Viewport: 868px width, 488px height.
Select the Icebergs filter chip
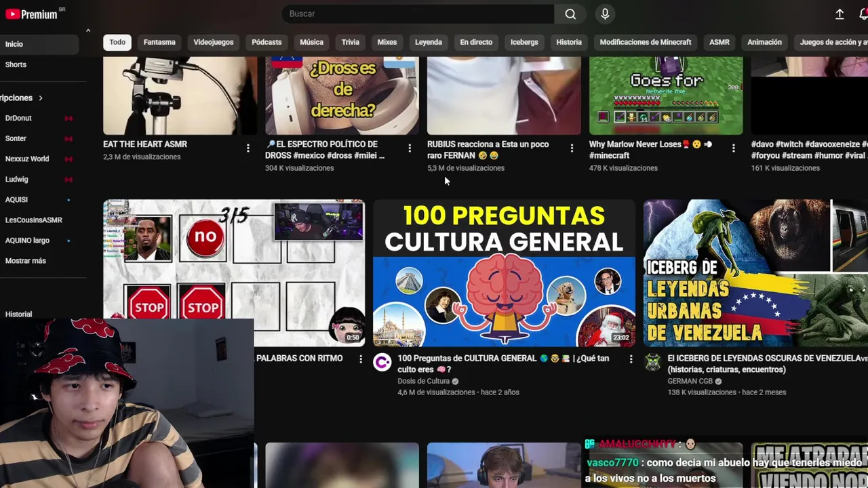(x=524, y=42)
